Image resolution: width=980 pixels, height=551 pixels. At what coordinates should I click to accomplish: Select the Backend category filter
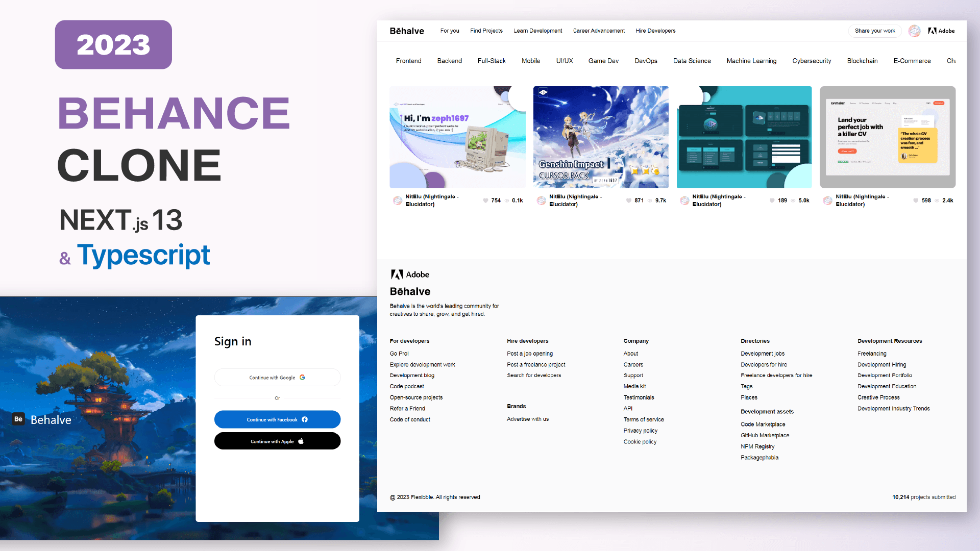(x=449, y=61)
